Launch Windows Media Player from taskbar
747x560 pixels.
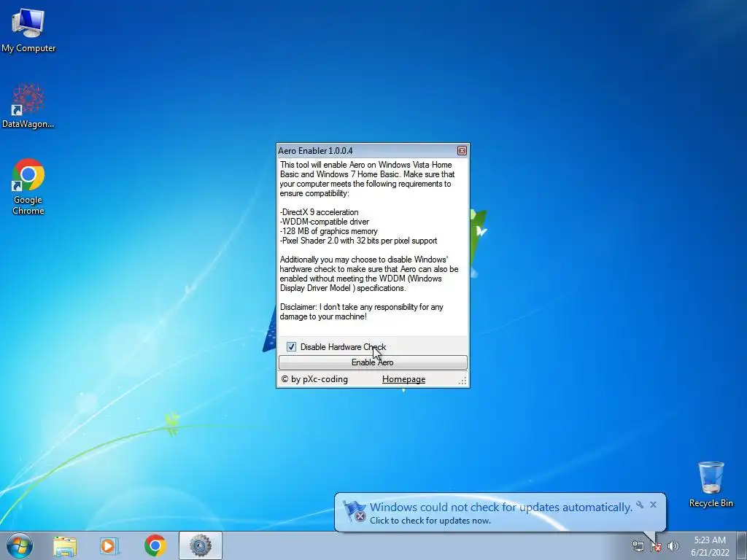coord(109,546)
